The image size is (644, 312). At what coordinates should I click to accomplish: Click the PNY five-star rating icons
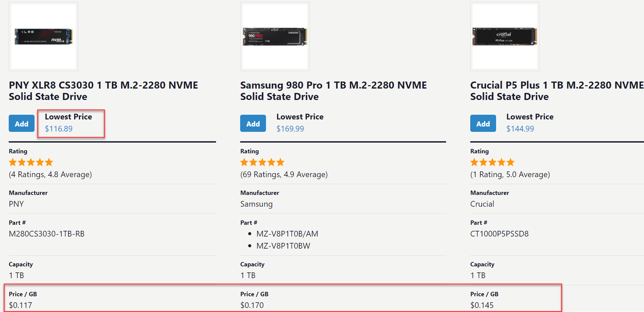[x=31, y=162]
